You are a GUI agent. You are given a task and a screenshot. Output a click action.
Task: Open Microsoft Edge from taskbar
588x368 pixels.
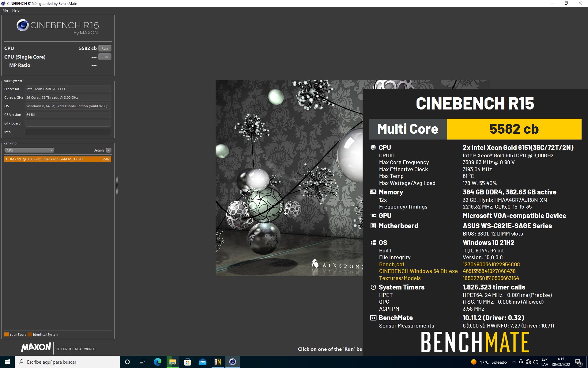click(x=157, y=362)
